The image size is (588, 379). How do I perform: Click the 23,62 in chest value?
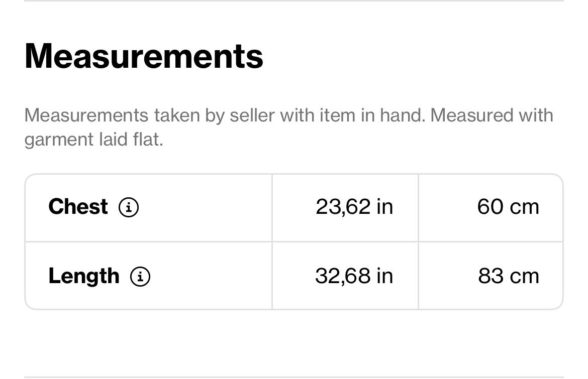[354, 207]
